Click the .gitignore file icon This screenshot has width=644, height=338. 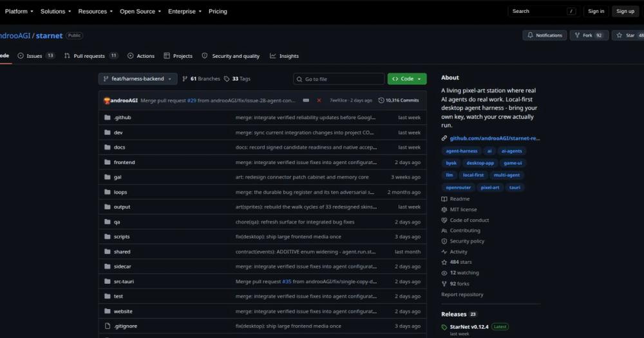108,326
